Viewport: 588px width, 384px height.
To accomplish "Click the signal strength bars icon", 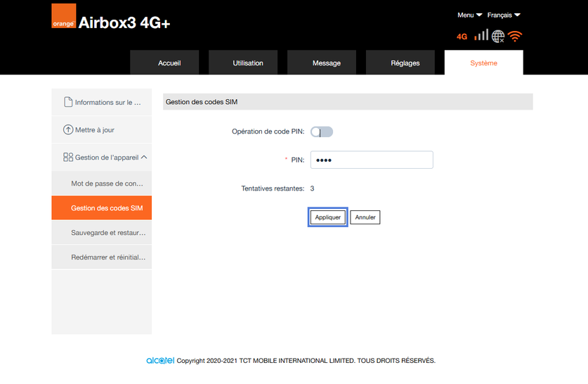I will 481,35.
